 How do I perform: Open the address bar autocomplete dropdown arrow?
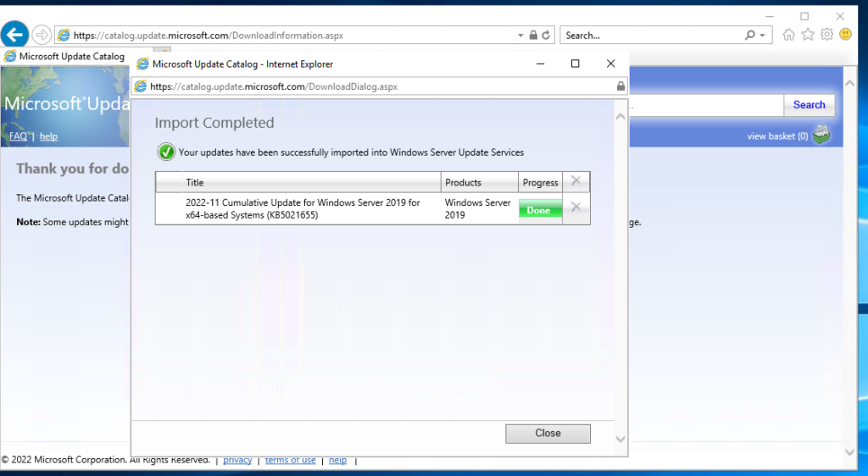pos(520,36)
